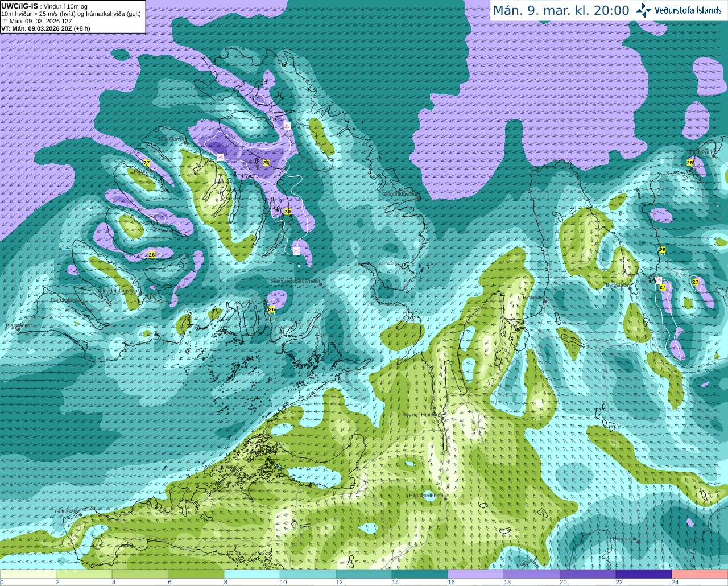This screenshot has width=728, height=586.
Task: Click the legend tick label '24'
Action: click(675, 582)
